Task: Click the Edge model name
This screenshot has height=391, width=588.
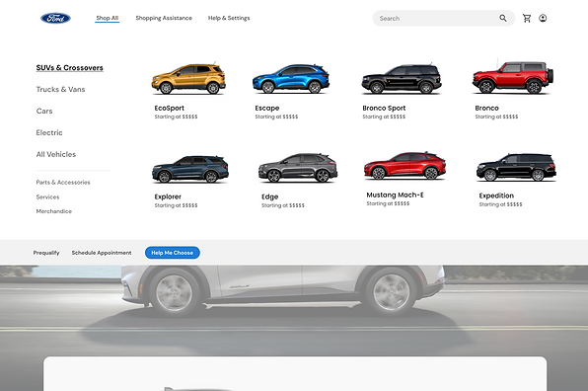Action: [270, 197]
